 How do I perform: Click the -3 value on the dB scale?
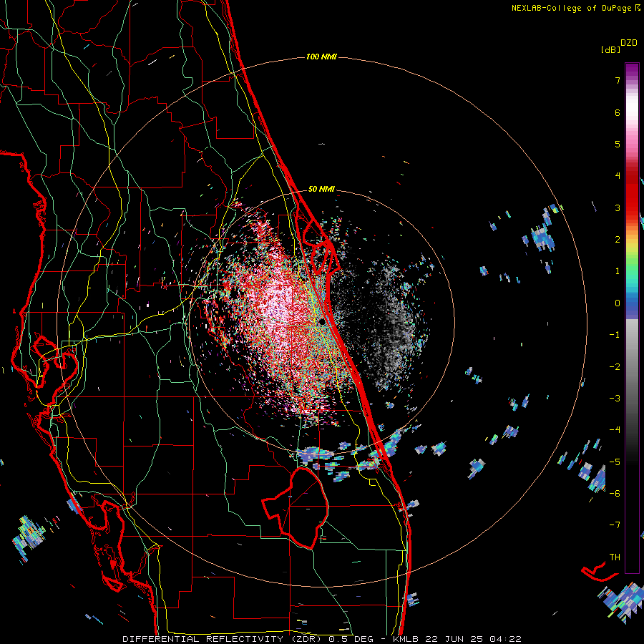(x=615, y=399)
